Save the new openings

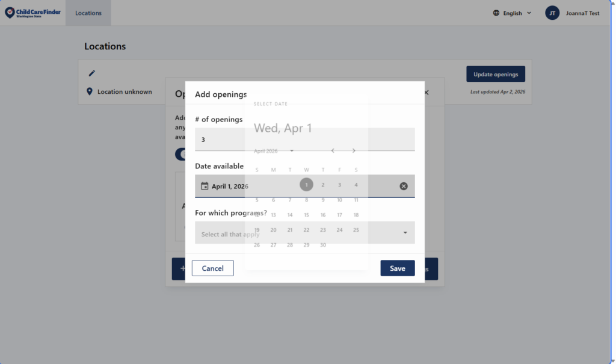tap(397, 268)
